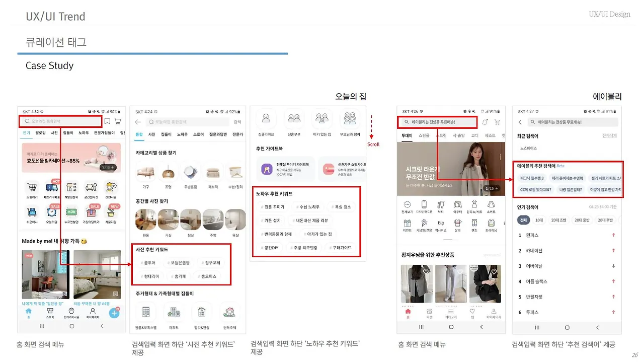Screen dimensions: 644x362
Task: Tap the 식물자랑 plant icon
Action: [111, 212]
